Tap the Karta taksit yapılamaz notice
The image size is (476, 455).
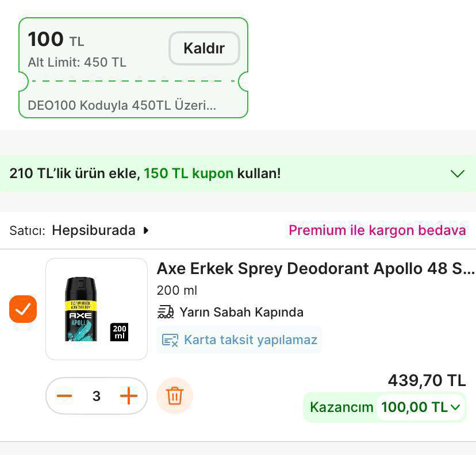click(251, 340)
